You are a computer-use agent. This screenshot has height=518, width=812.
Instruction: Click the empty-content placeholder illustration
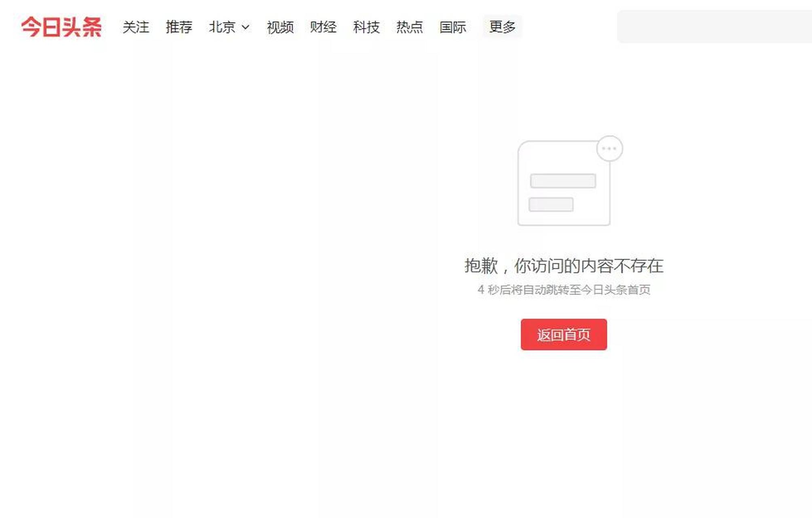tap(570, 180)
